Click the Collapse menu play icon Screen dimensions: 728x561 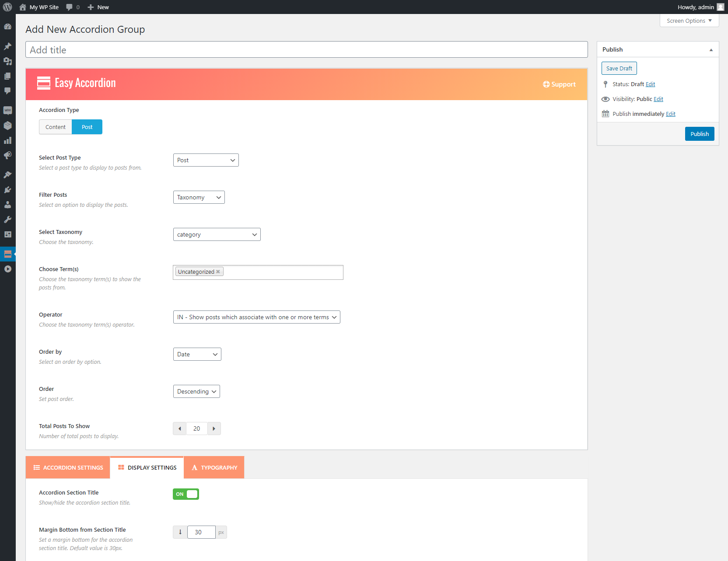[x=7, y=269]
